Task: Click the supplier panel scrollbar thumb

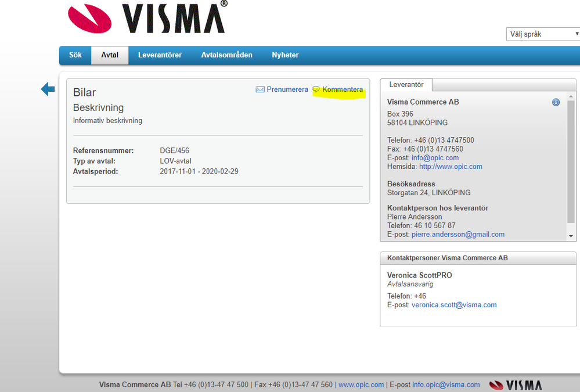Action: pos(571,162)
